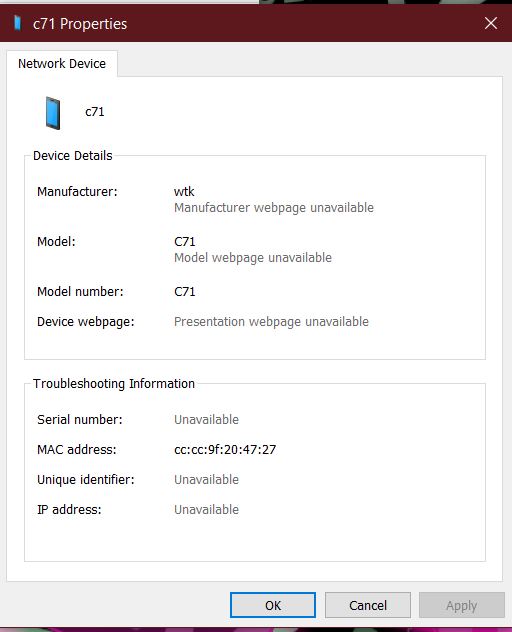Image resolution: width=512 pixels, height=632 pixels.
Task: Click the Device Details group heading
Action: (x=73, y=156)
